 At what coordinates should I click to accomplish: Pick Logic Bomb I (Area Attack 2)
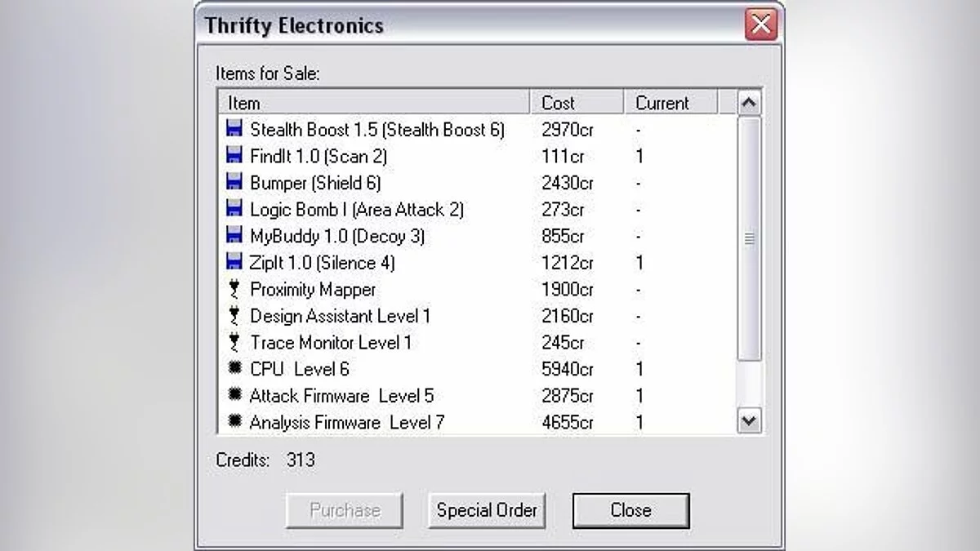point(477,209)
